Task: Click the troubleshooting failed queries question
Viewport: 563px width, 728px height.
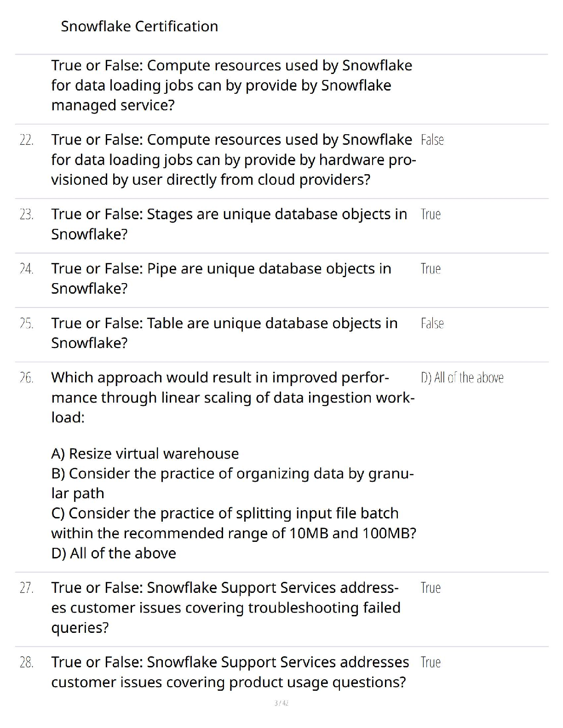Action: point(225,608)
